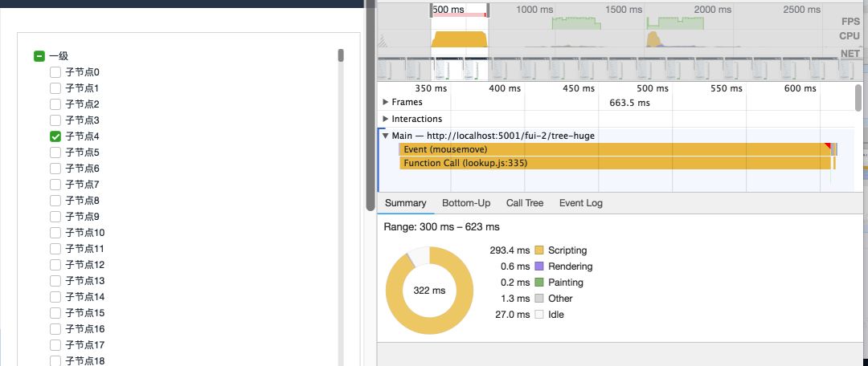Select the Event (mousemove) flame bar
This screenshot has width=868, height=366.
(x=611, y=149)
